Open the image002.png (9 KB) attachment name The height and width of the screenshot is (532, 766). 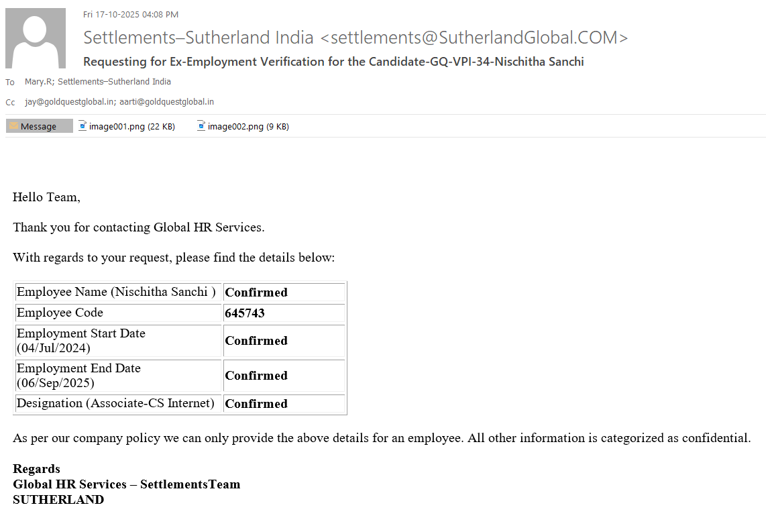click(248, 126)
